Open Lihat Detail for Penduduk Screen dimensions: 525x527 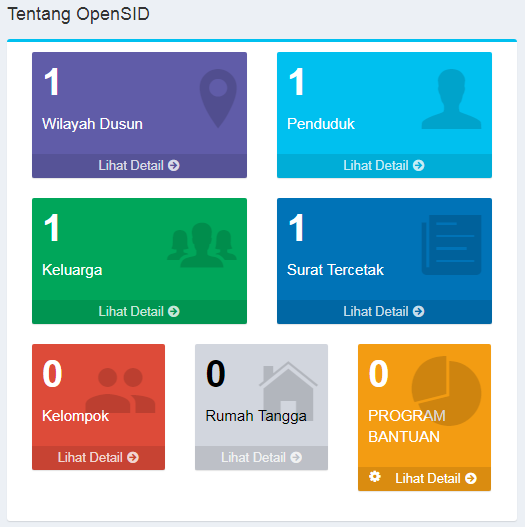[x=384, y=166]
